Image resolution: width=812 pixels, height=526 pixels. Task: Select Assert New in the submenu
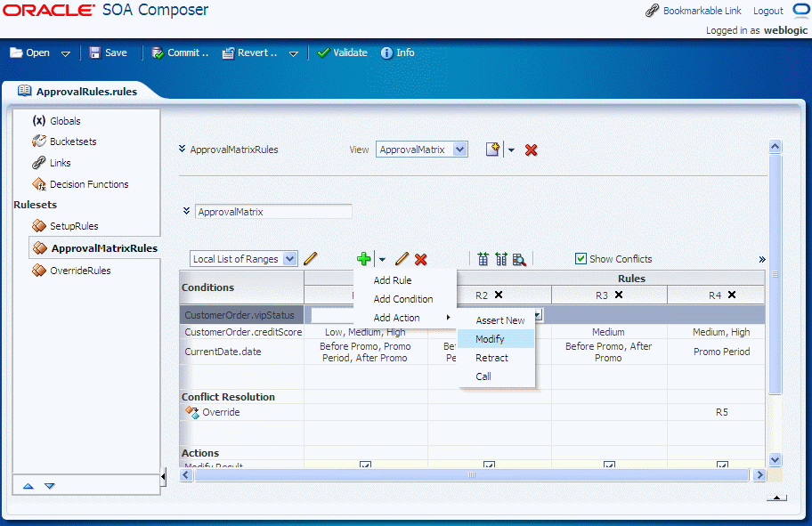496,320
